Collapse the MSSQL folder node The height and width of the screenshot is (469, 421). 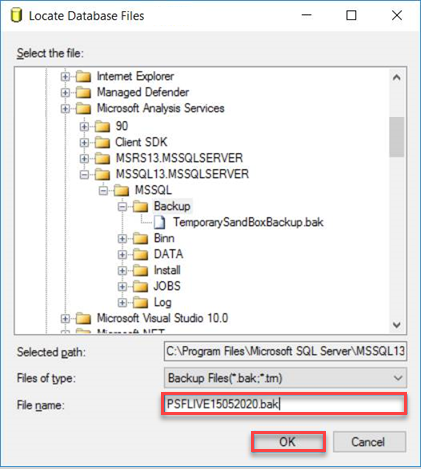(103, 191)
